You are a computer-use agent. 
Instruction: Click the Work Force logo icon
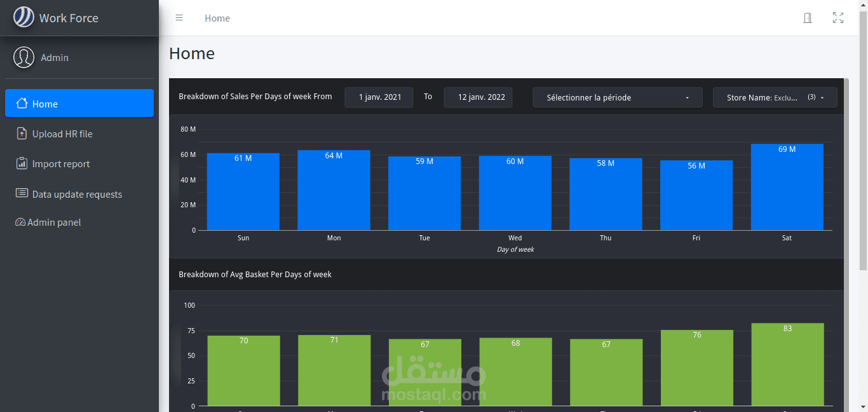pos(24,17)
